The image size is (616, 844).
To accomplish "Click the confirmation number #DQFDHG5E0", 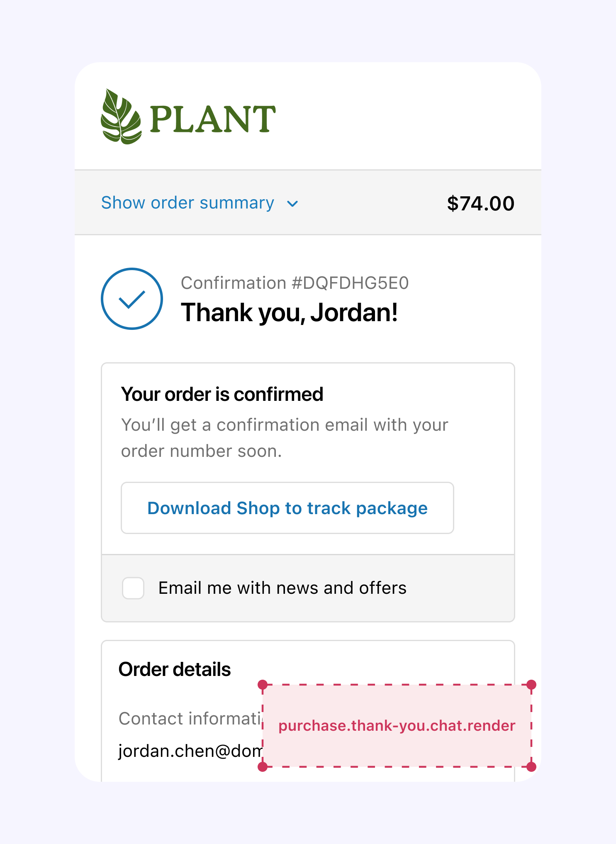I will [295, 283].
